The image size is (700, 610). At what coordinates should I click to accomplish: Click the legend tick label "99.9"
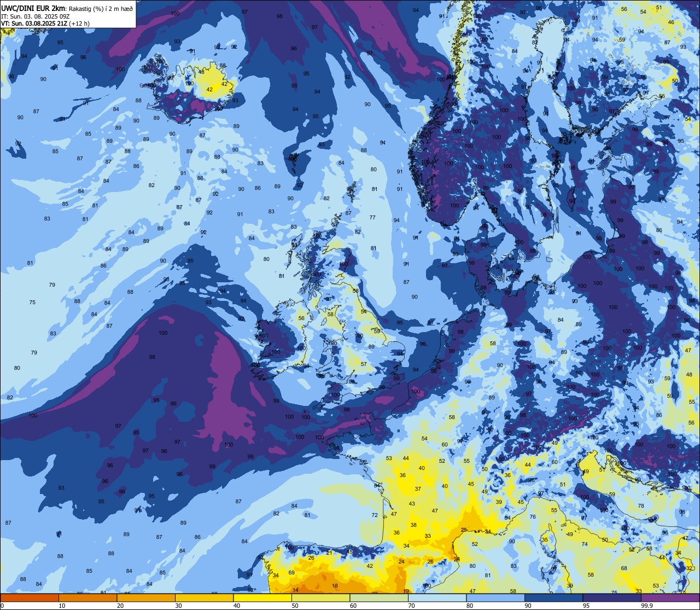[x=647, y=606]
